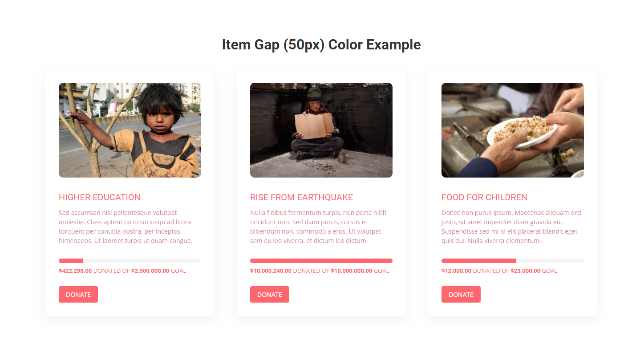Click the Food For Children progress bar
Image resolution: width=644 pixels, height=356 pixels.
click(513, 261)
